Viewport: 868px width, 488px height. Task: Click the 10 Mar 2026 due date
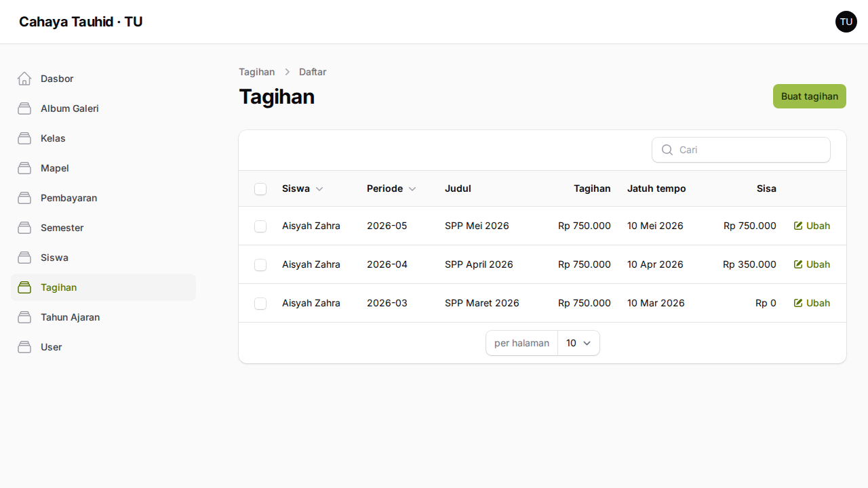tap(656, 303)
